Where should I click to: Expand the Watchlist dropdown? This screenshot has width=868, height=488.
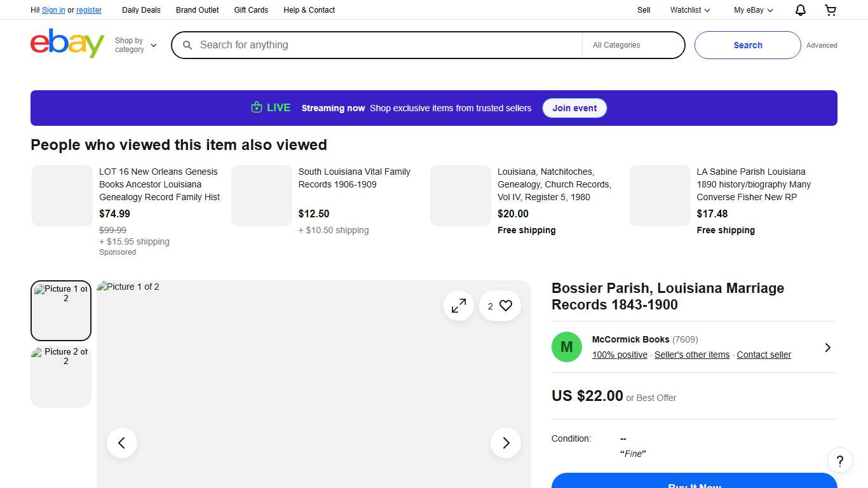(689, 10)
